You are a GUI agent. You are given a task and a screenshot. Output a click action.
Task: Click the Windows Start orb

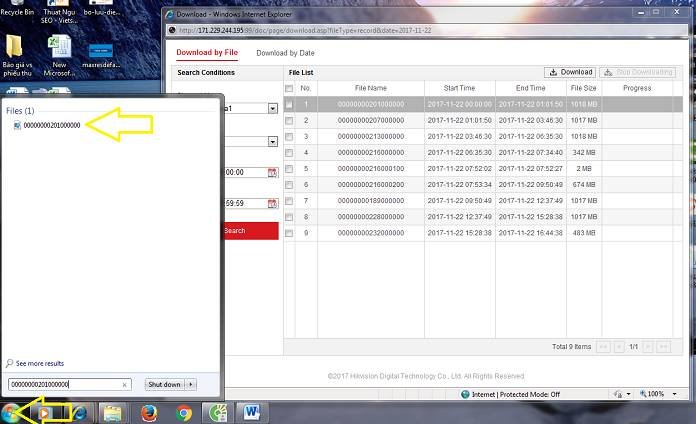point(12,411)
